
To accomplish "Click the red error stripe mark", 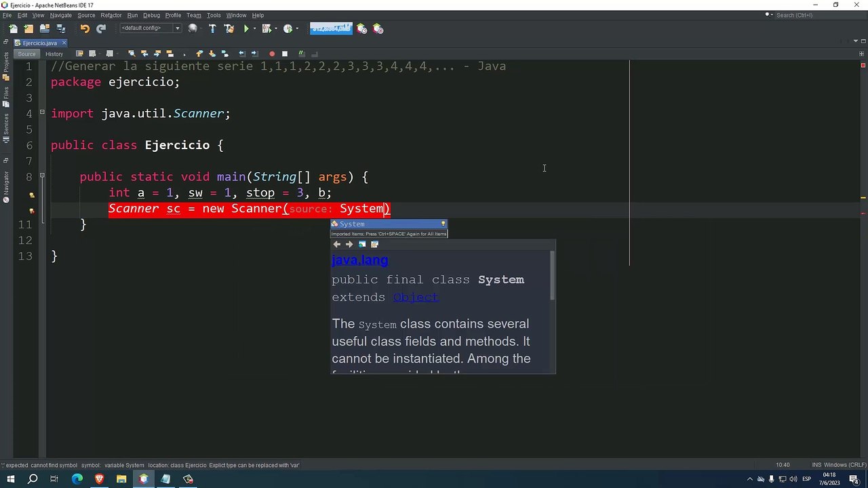I will 863,213.
